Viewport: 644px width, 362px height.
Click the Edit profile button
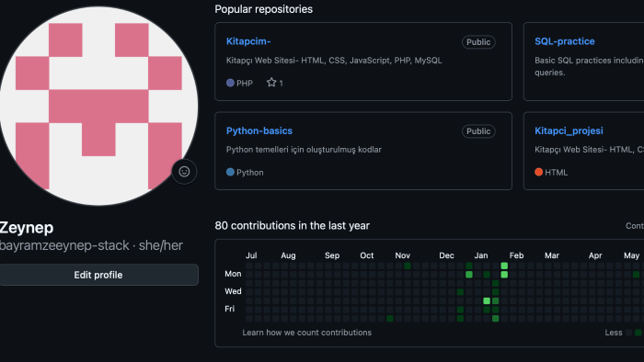point(98,275)
